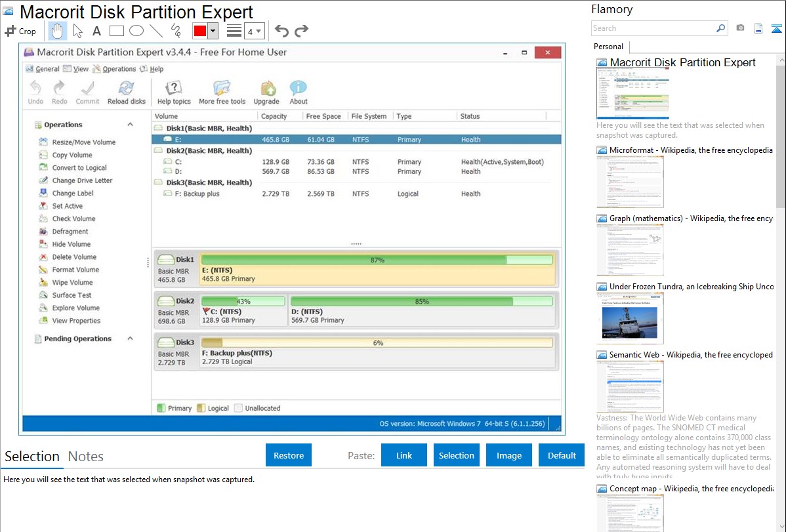Click the Paste Selection button
Viewport: 786px width, 532px height.
pyautogui.click(x=457, y=455)
